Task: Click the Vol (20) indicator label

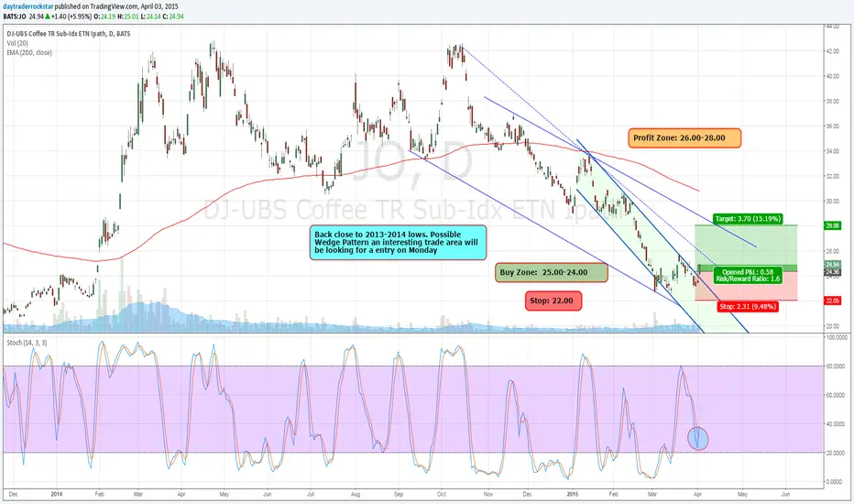Action: pos(17,43)
